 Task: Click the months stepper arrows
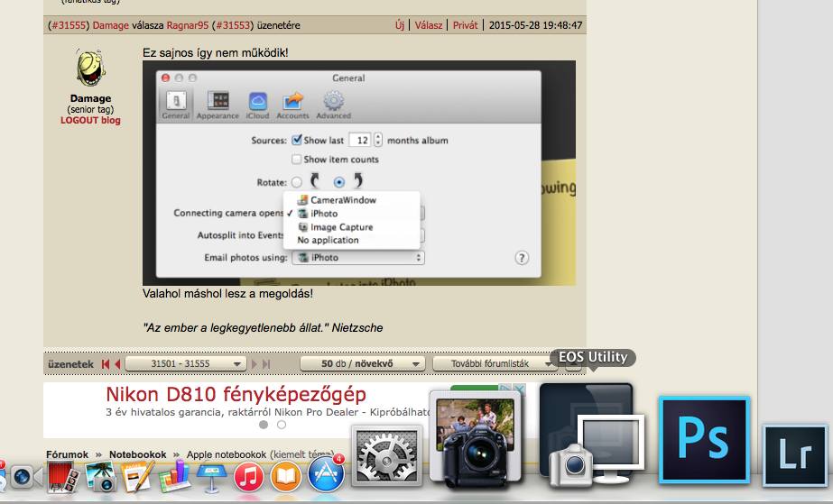378,140
